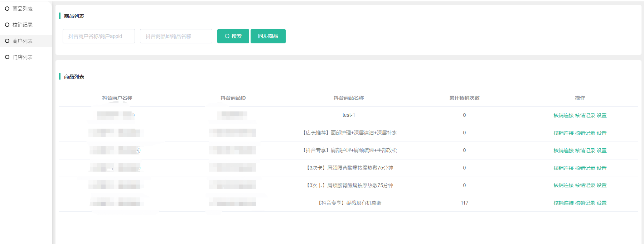Viewport: 644px width, 244px height.
Task: Open 核销记录 for test-1 row
Action: coord(585,115)
